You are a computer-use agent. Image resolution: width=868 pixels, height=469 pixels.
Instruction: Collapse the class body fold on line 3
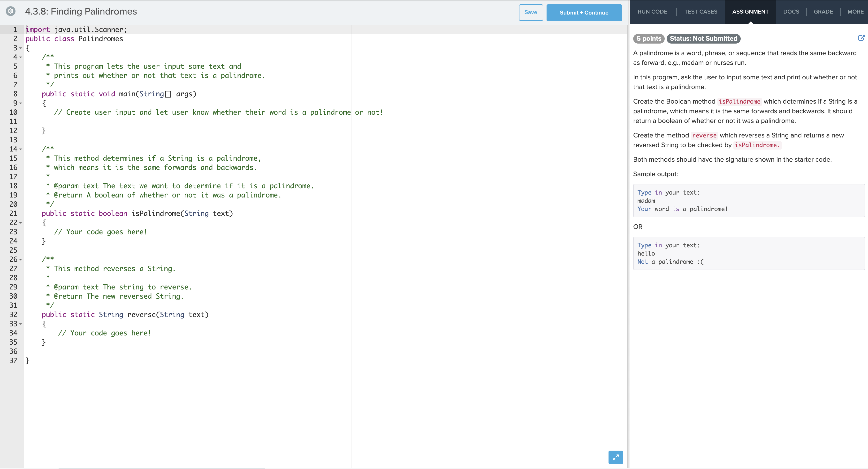(21, 48)
